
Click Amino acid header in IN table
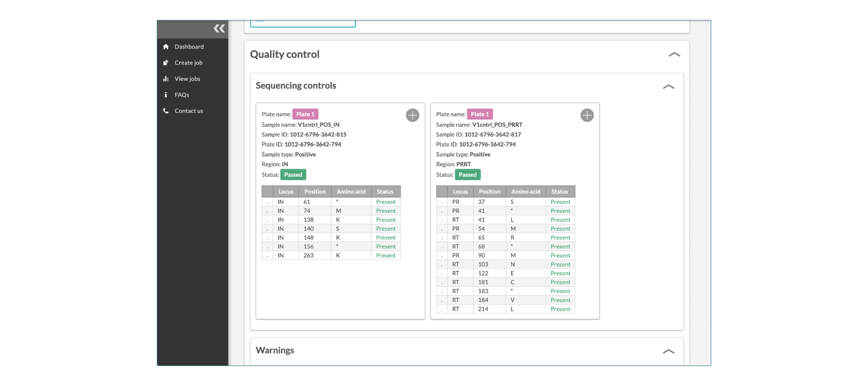click(x=351, y=191)
